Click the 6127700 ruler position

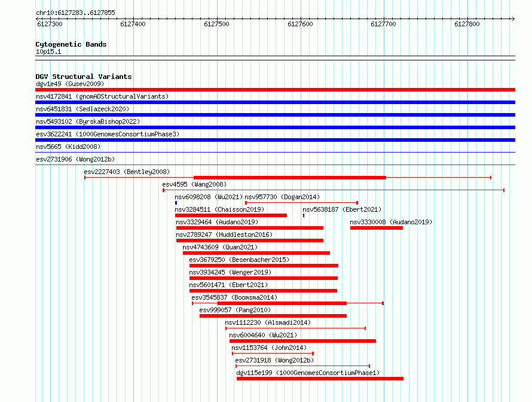click(x=383, y=24)
